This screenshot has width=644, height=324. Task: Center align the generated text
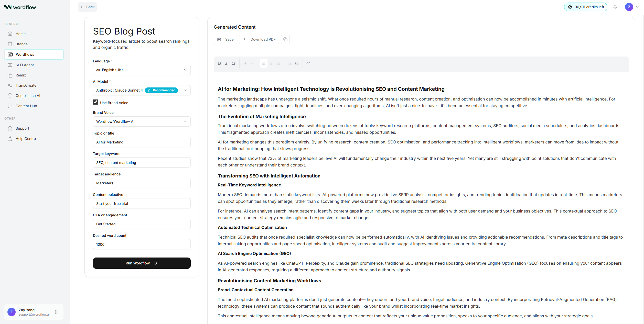[x=271, y=63]
